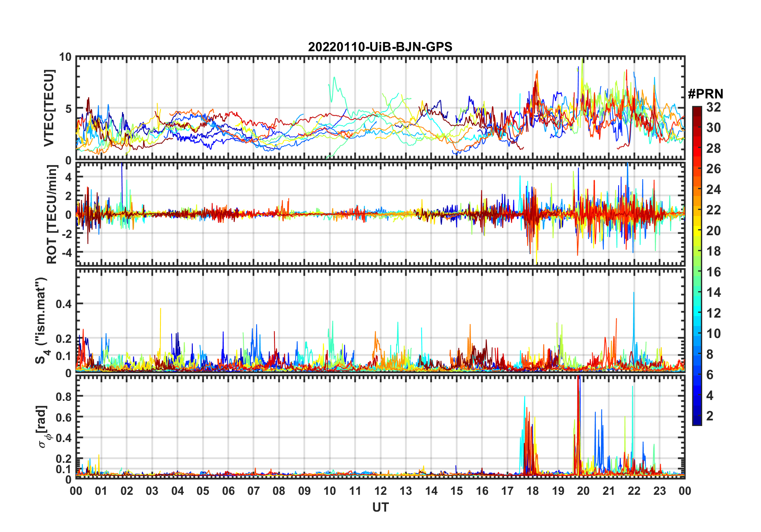761x532 pixels.
Task: Click the plot title 20220110-UiB-BJN-GPS
Action: coord(380,47)
